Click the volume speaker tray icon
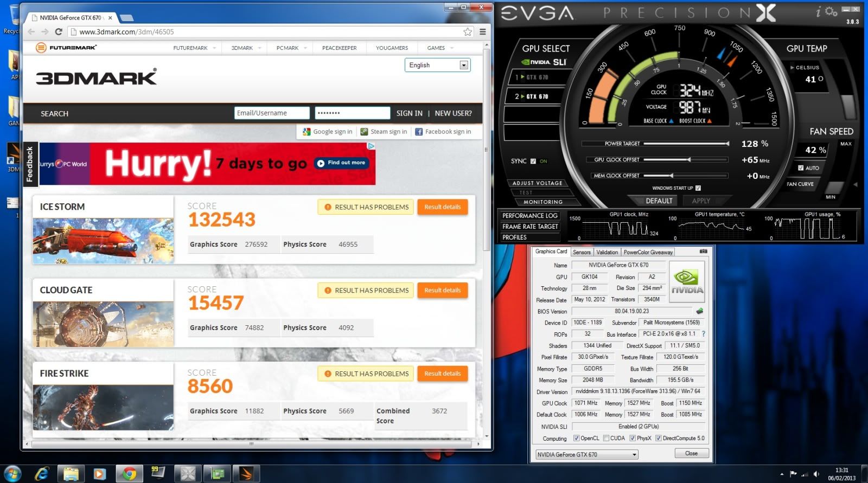Viewport: 868px width, 483px height. tap(817, 474)
